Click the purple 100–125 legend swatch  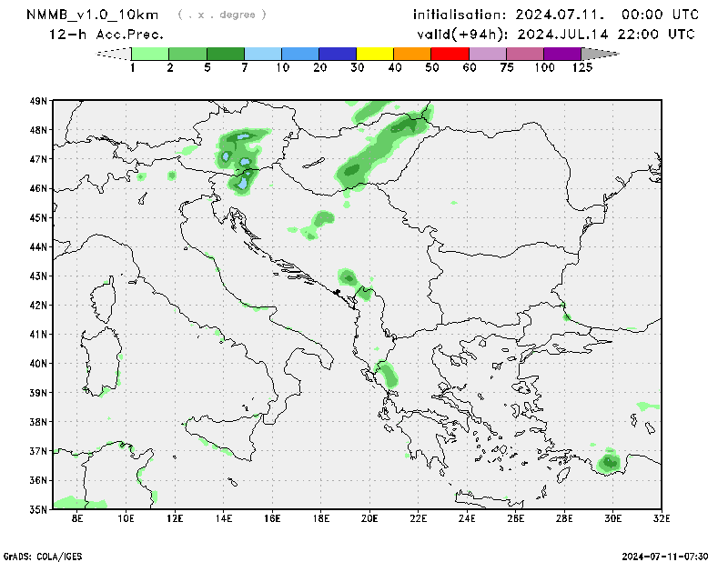click(x=562, y=54)
